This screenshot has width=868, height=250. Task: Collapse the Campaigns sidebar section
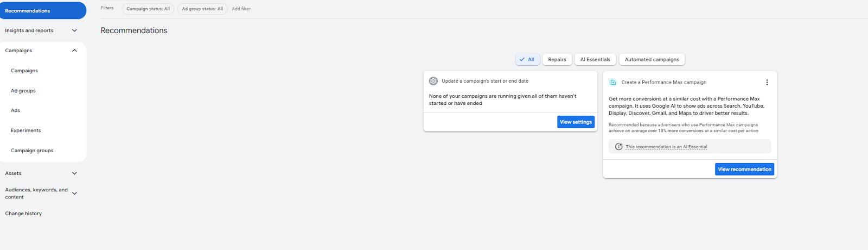tap(74, 51)
